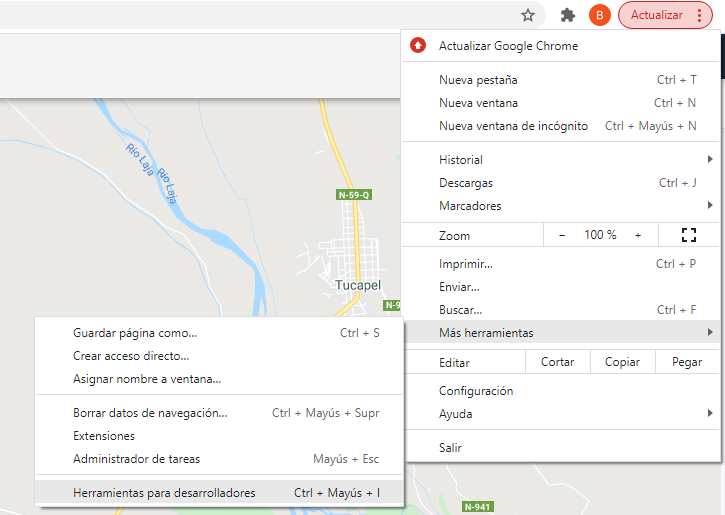Decrease zoom with the minus button
Image resolution: width=725 pixels, height=515 pixels.
point(562,235)
